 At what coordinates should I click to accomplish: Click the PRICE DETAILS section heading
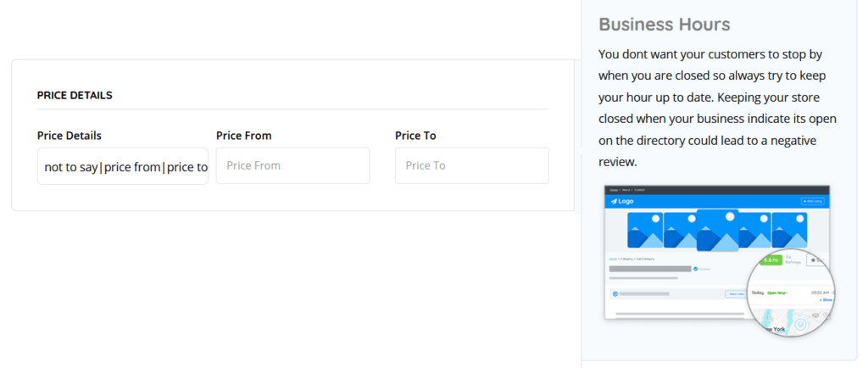[75, 96]
